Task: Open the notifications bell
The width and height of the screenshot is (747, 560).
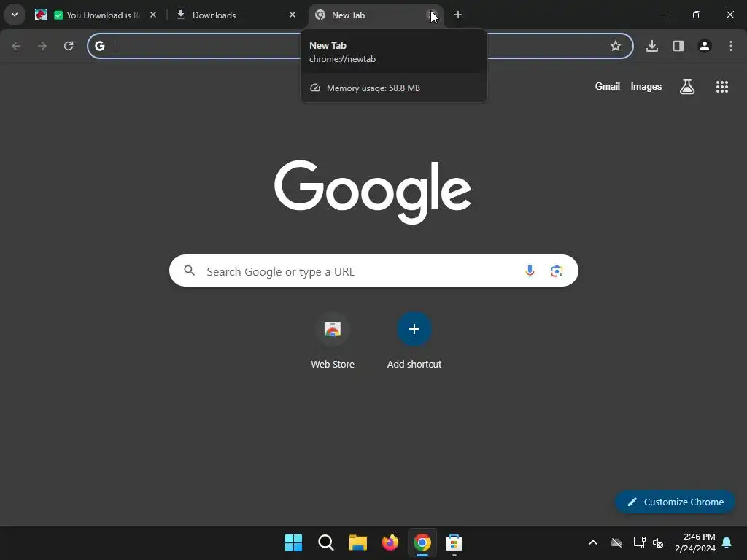Action: [727, 542]
